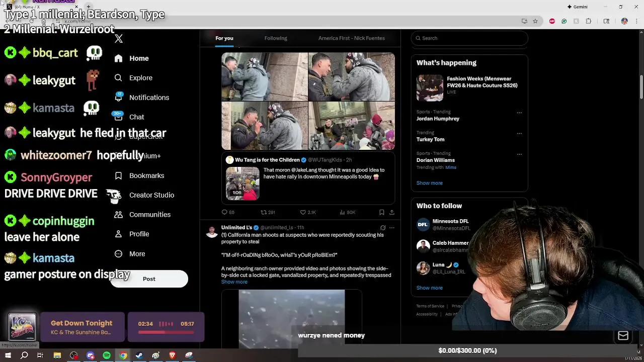Screen dimensions: 644x362
Task: Switch to America First - Nick Fuentes tab
Action: click(352, 38)
